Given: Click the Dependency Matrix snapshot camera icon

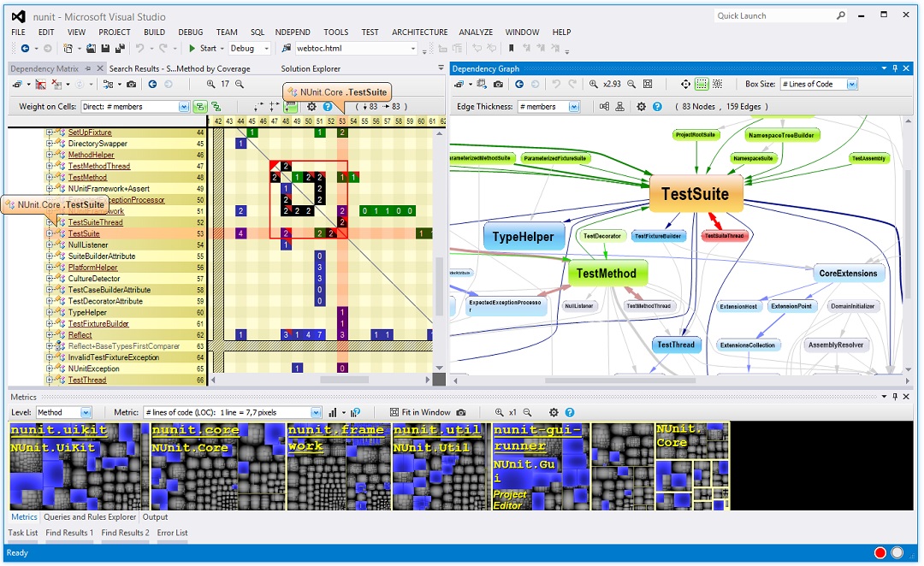Looking at the screenshot, I should click(131, 85).
